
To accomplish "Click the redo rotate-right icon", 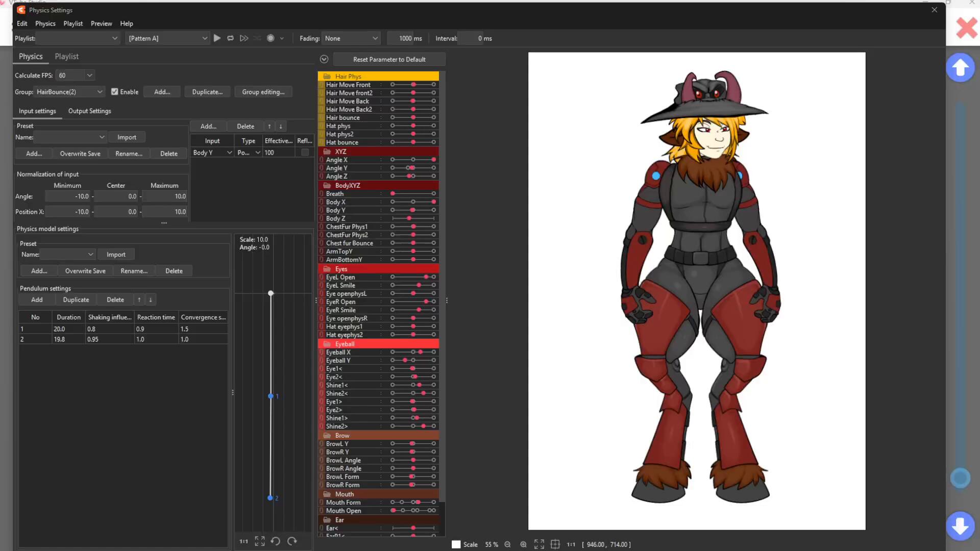I will pos(292,541).
